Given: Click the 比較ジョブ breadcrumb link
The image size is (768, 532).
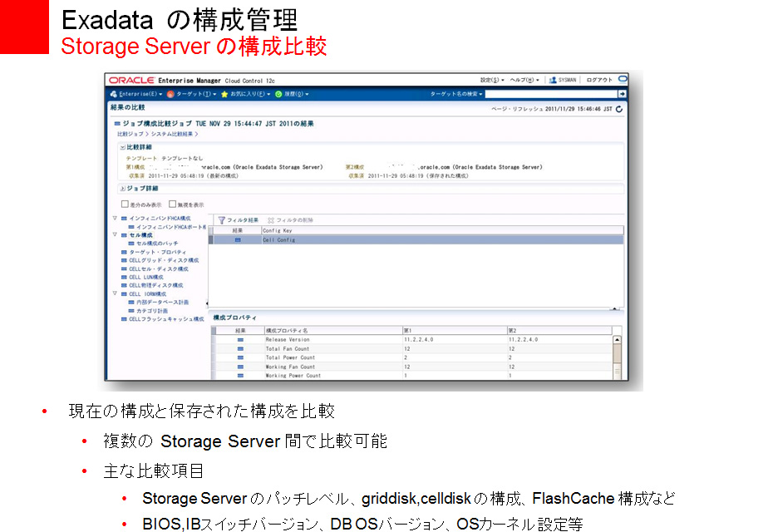Looking at the screenshot, I should coord(130,134).
